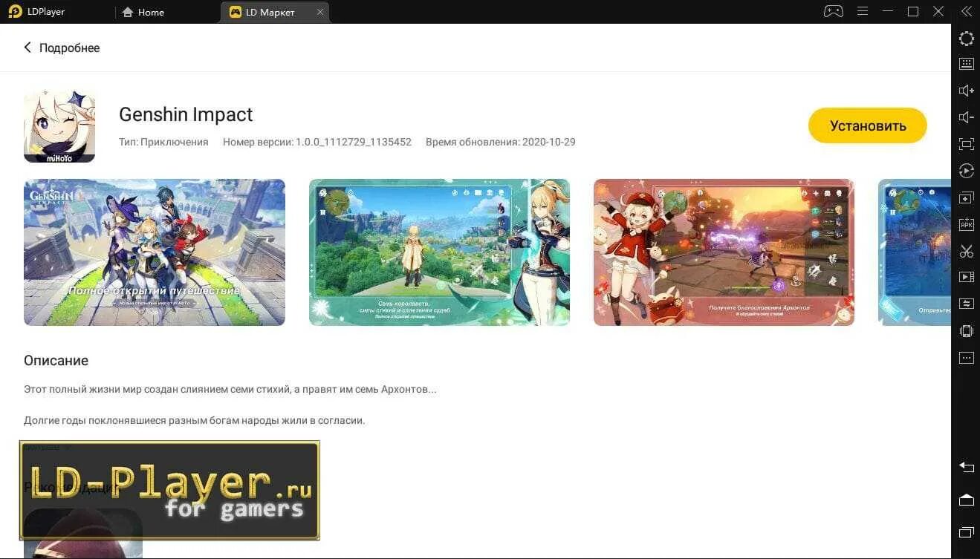The height and width of the screenshot is (559, 980).
Task: Take a screenshot with the scissors icon
Action: pyautogui.click(x=966, y=251)
